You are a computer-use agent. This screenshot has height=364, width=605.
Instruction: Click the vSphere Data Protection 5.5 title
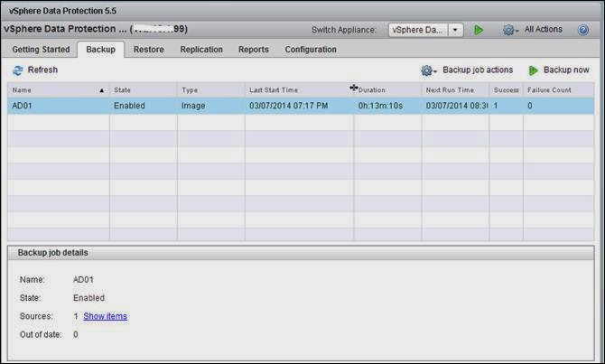point(62,11)
